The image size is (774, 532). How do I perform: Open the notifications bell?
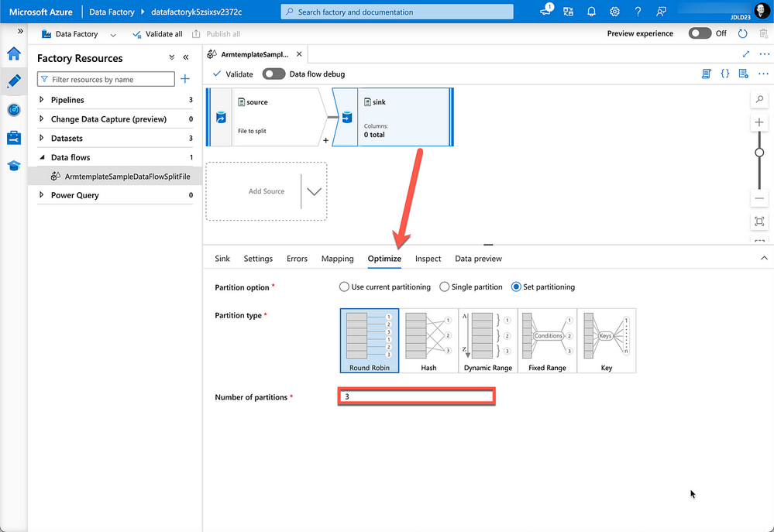click(x=591, y=12)
